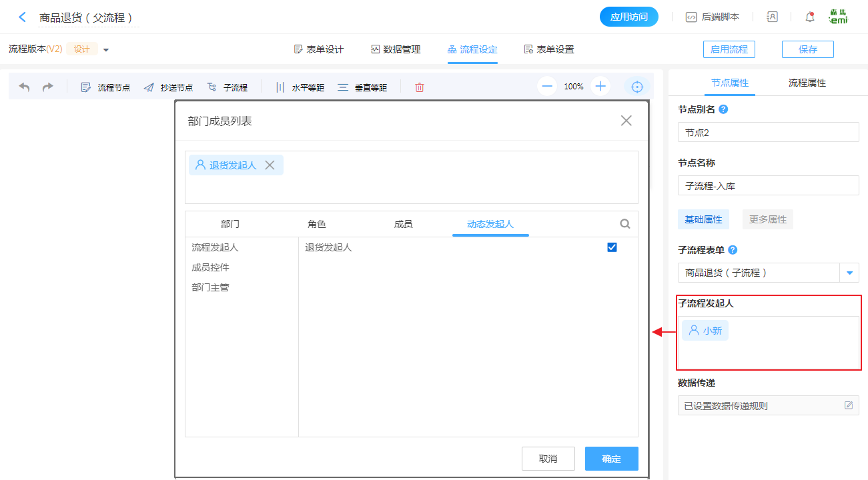This screenshot has width=868, height=480.
Task: Edit the data transfer rule icon
Action: click(x=849, y=405)
